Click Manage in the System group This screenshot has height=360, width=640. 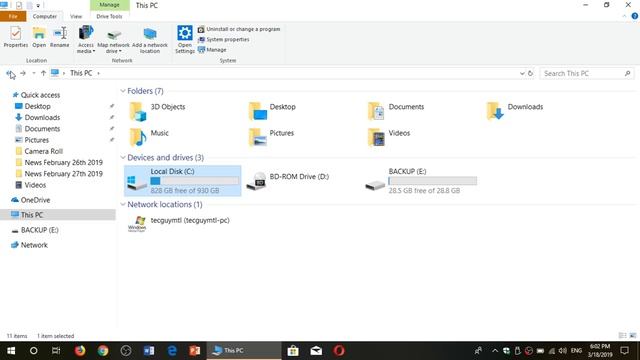click(212, 50)
